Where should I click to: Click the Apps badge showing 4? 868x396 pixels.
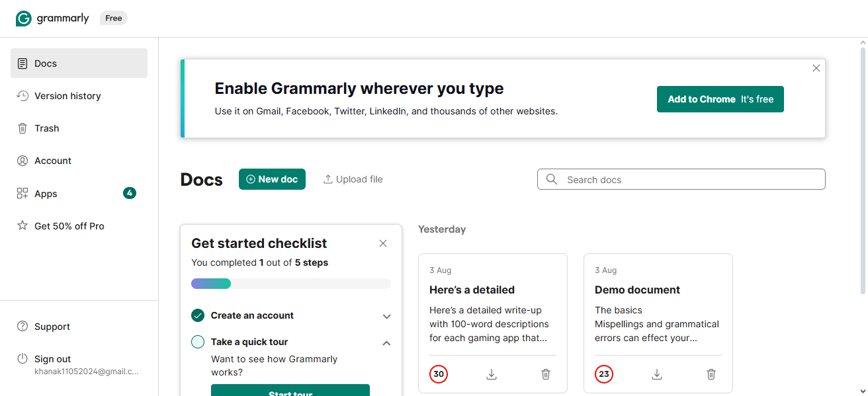[x=130, y=193]
